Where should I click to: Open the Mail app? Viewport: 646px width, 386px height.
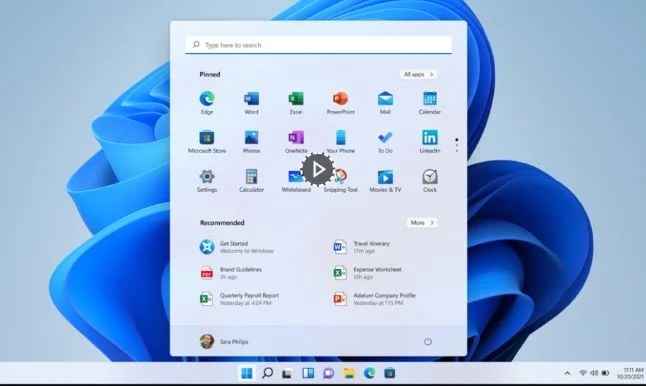385,103
